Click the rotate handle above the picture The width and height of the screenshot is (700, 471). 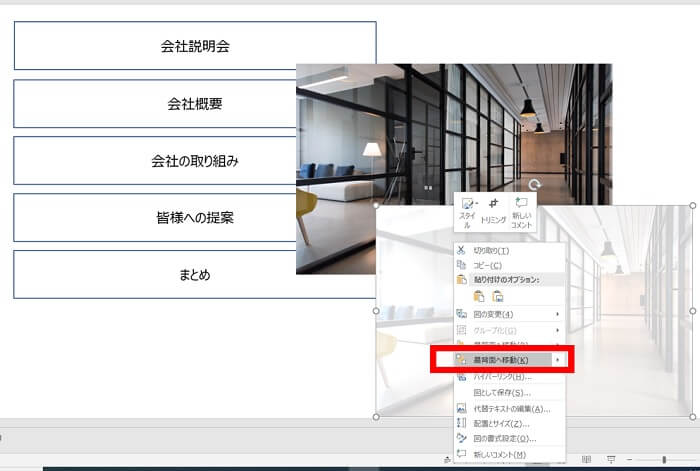tap(535, 185)
